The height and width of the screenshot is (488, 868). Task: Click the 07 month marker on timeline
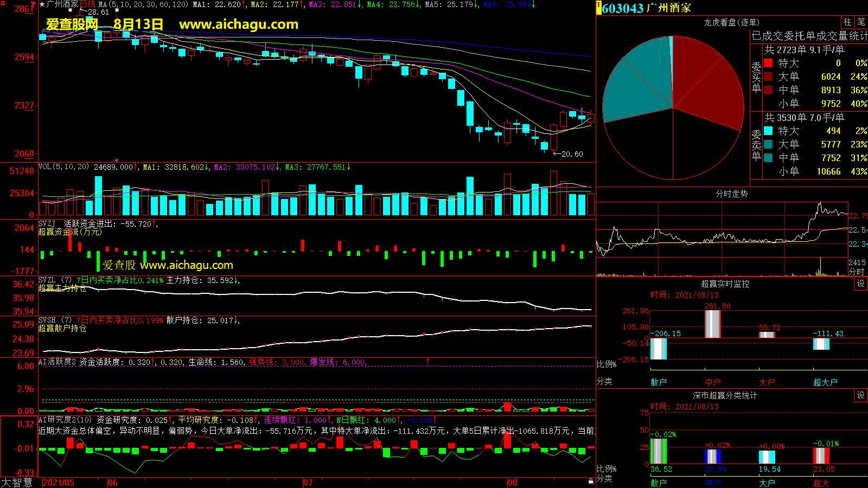point(308,483)
